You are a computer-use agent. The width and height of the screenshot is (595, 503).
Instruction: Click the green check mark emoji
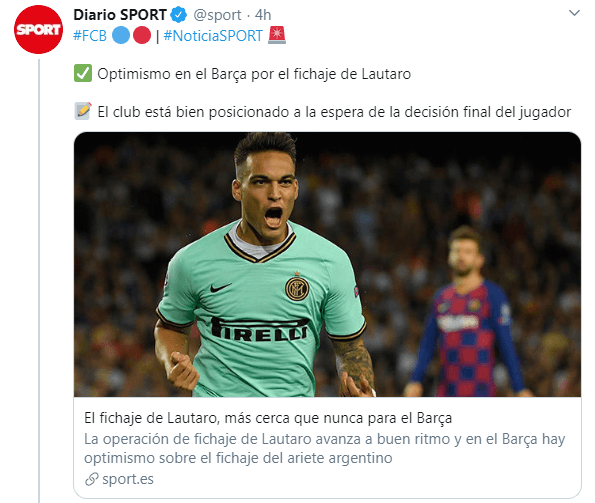pos(83,73)
